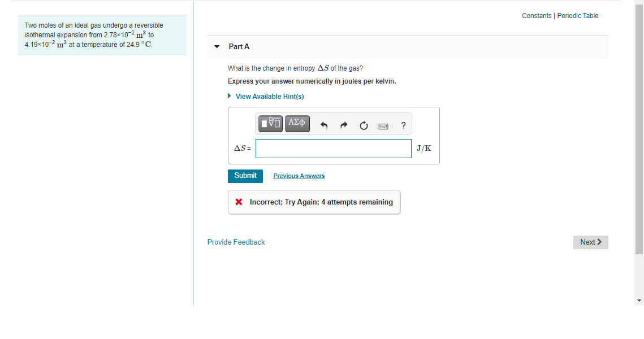
Task: Collapse the Part A section triangle
Action: (217, 47)
